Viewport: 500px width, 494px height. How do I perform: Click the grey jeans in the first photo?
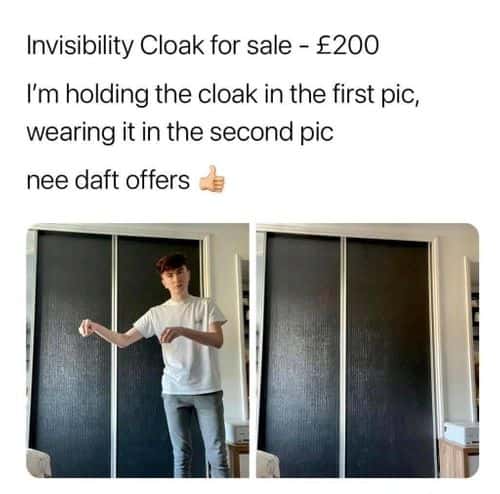[195, 433]
